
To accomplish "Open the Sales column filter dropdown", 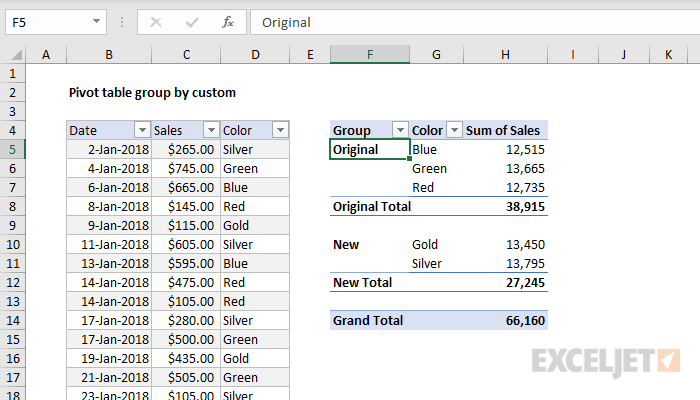I will pos(211,130).
